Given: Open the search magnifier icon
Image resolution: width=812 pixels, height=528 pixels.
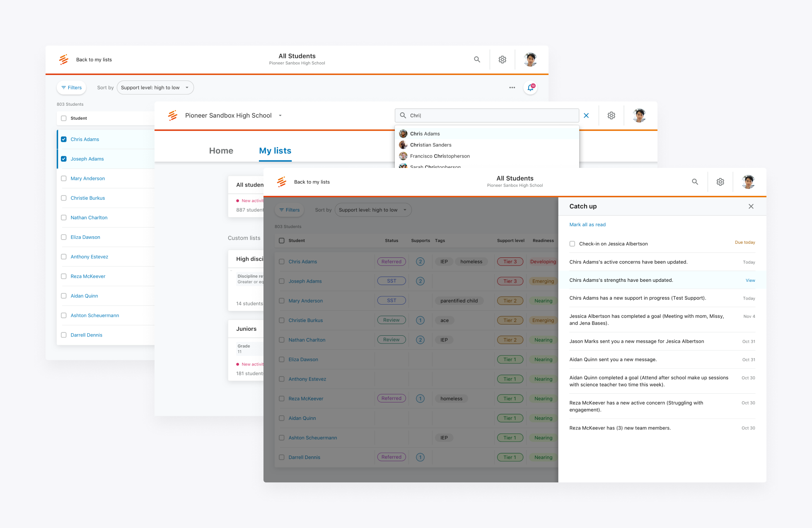Looking at the screenshot, I should pyautogui.click(x=477, y=59).
